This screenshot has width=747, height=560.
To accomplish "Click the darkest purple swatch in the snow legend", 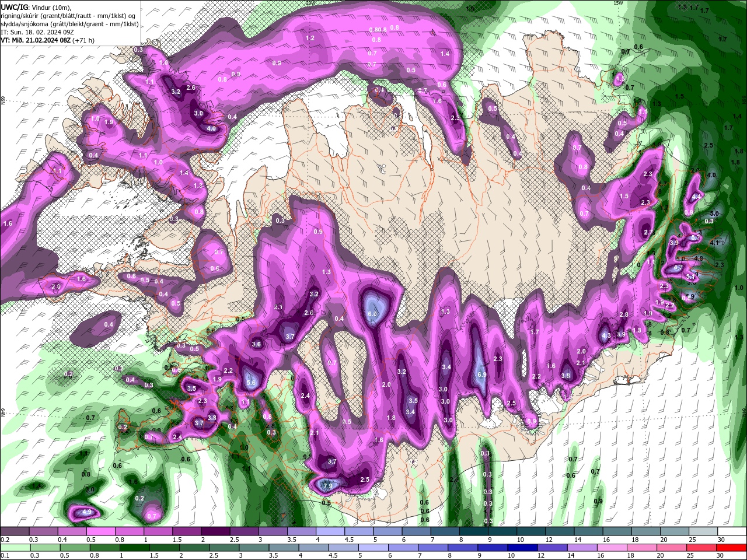I will [215, 531].
